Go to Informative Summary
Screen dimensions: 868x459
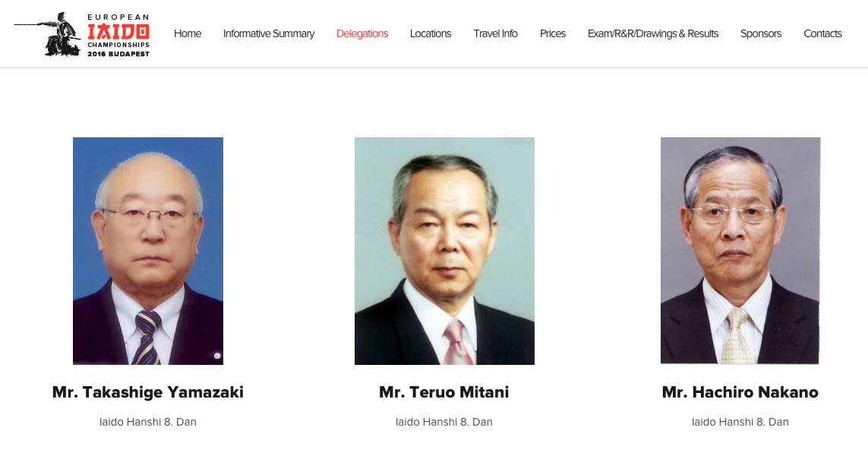point(269,33)
